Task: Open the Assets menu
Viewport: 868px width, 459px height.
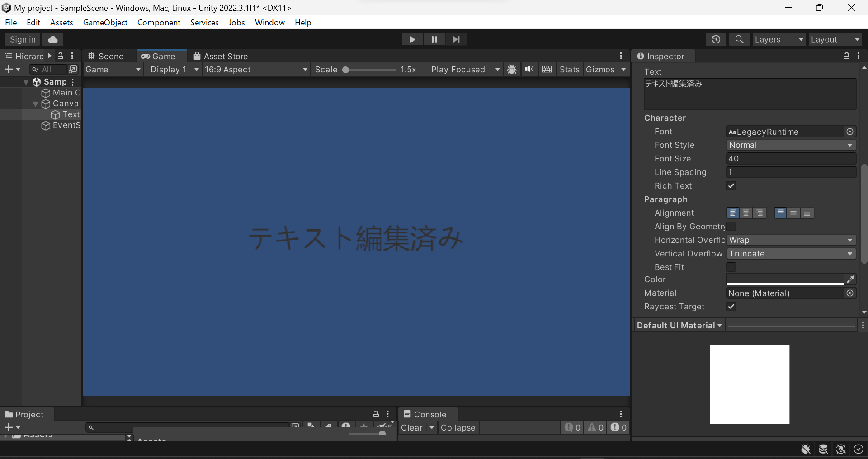Action: (61, 22)
